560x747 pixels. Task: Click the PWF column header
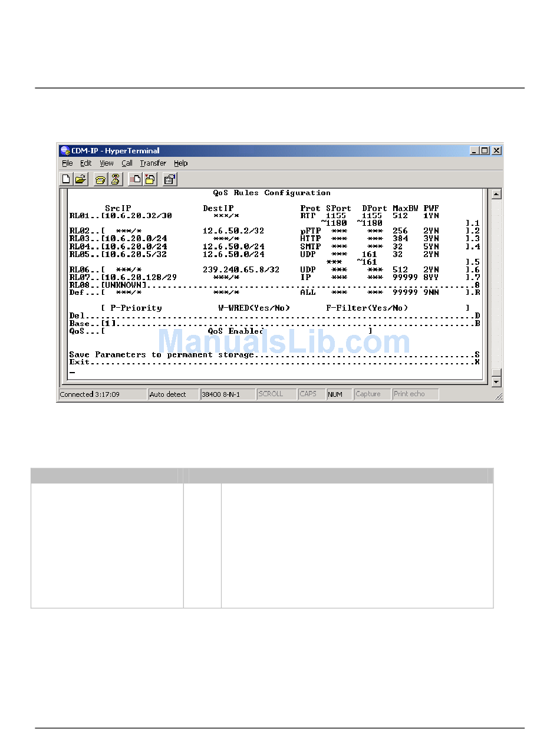click(431, 208)
